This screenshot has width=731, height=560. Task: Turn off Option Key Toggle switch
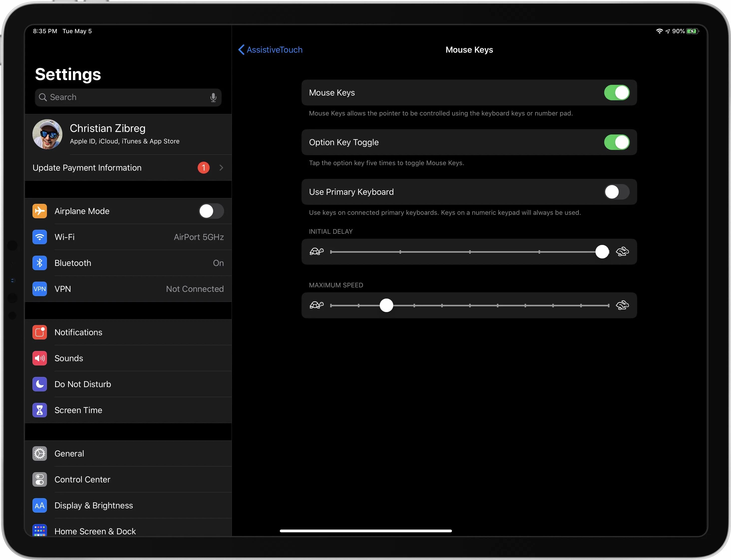[616, 142]
